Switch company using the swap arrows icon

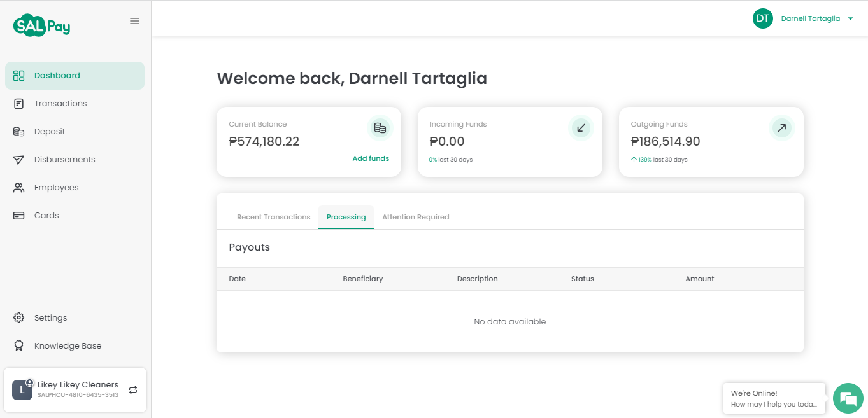click(x=133, y=390)
